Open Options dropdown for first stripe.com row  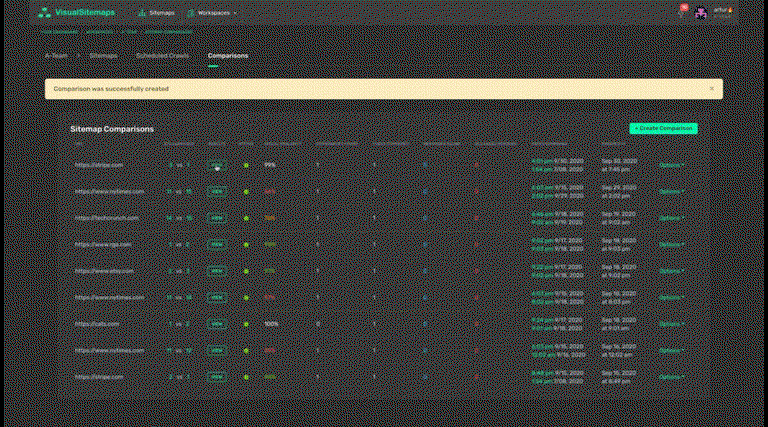pyautogui.click(x=671, y=164)
